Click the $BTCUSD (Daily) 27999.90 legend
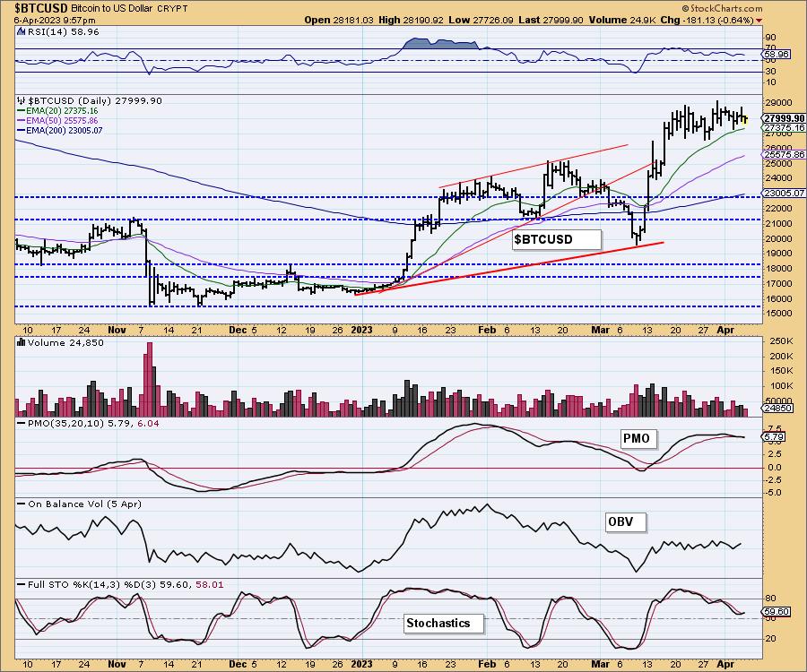The height and width of the screenshot is (672, 807). (95, 100)
